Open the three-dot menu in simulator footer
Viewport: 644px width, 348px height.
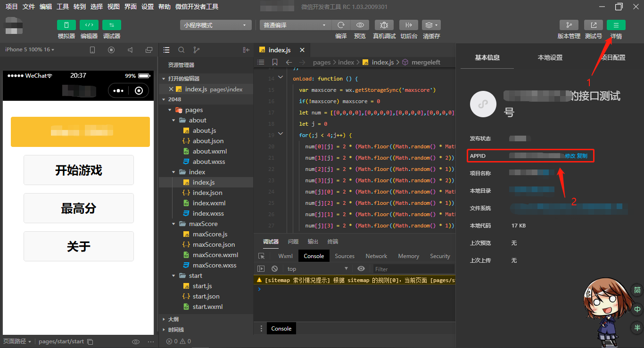151,341
